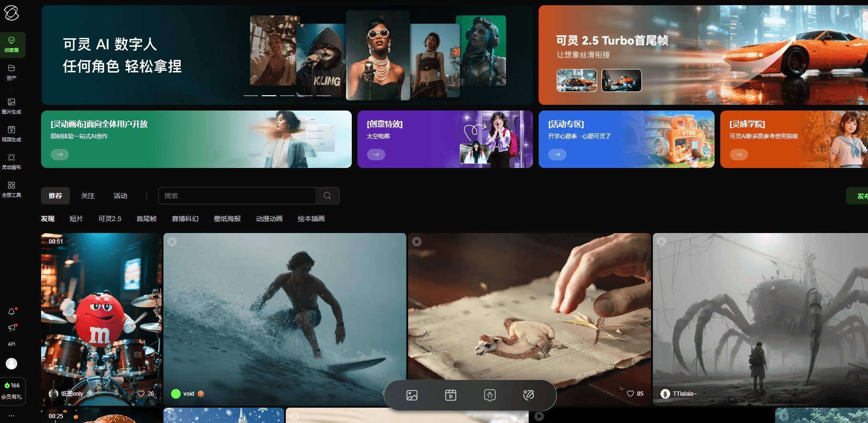Select the 赛博科幻 category tab
Screen dimensions: 868x423
coord(185,219)
